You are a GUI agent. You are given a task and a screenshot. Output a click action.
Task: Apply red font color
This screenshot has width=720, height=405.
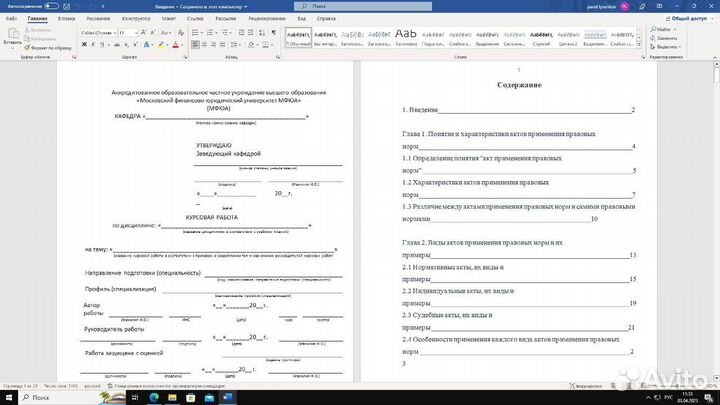[x=175, y=45]
